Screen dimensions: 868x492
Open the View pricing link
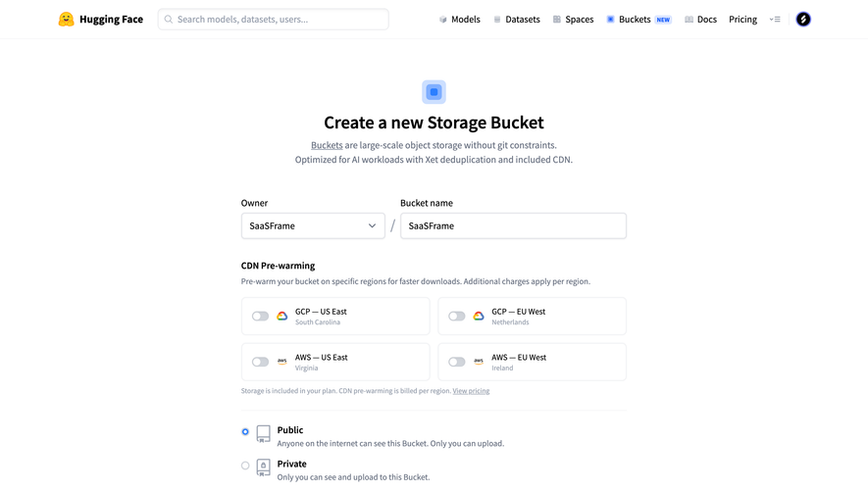coord(471,391)
